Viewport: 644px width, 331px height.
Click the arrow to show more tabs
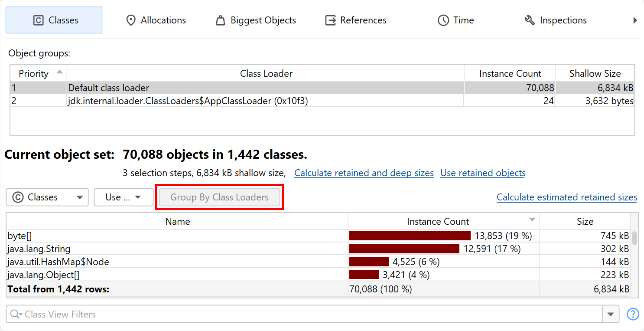click(x=635, y=20)
